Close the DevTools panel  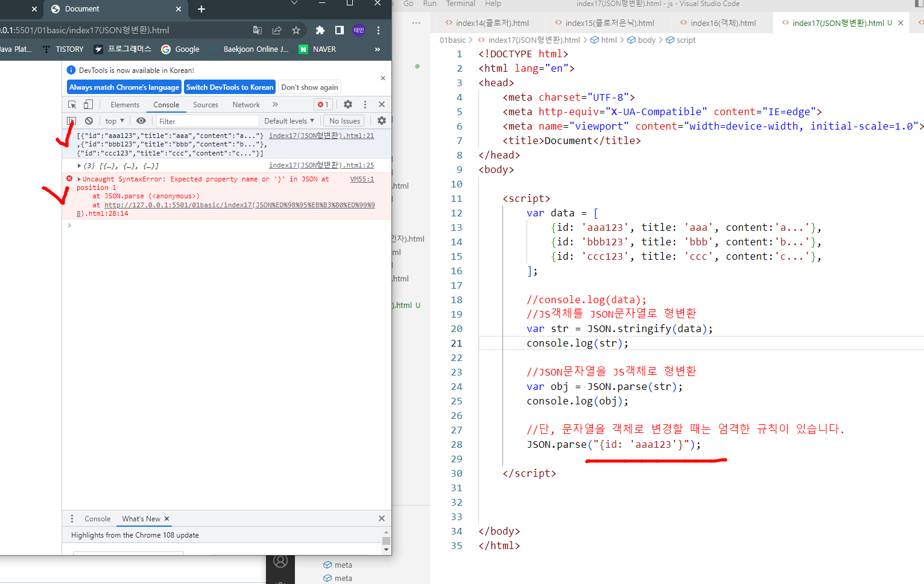pyautogui.click(x=382, y=104)
